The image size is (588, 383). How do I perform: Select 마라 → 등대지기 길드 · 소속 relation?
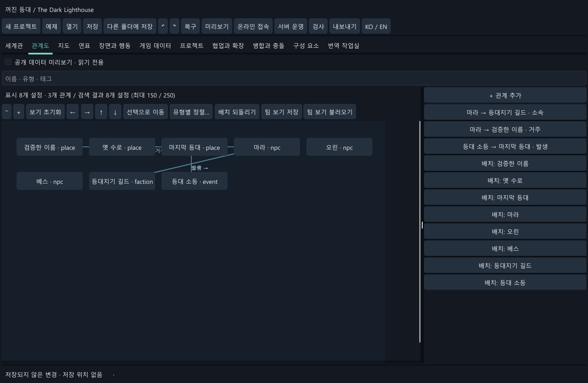point(505,112)
